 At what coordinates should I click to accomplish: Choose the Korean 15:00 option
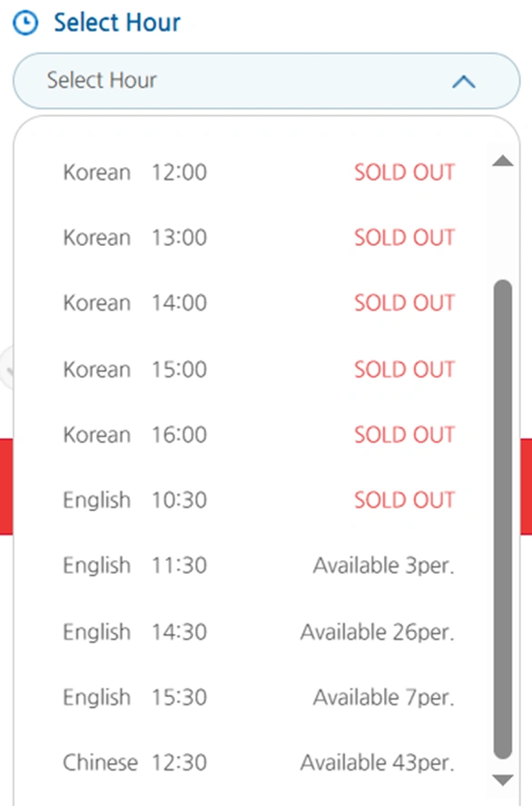(259, 369)
